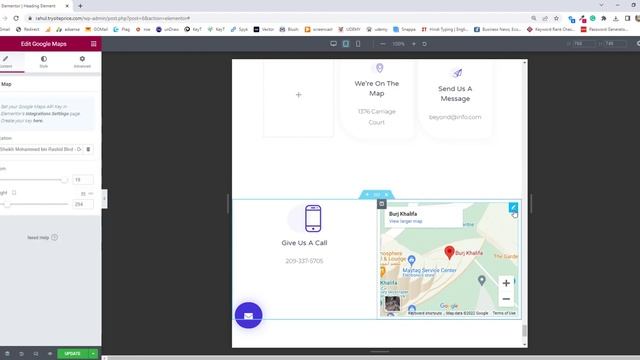Edit the map location input field
The height and width of the screenshot is (360, 640).
[x=41, y=149]
